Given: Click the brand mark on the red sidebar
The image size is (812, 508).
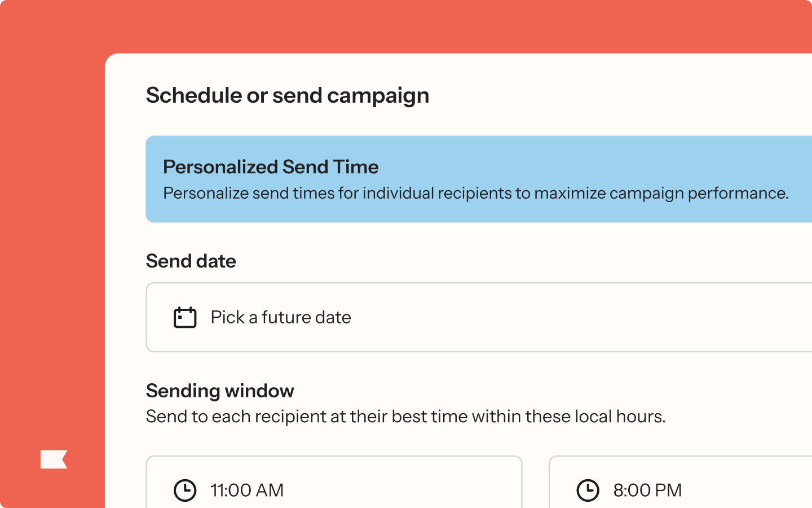Looking at the screenshot, I should [54, 459].
